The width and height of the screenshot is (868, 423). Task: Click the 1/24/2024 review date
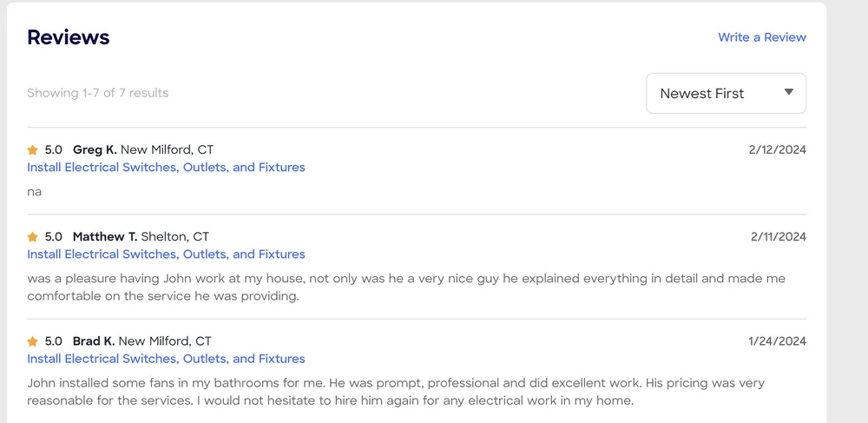click(777, 341)
